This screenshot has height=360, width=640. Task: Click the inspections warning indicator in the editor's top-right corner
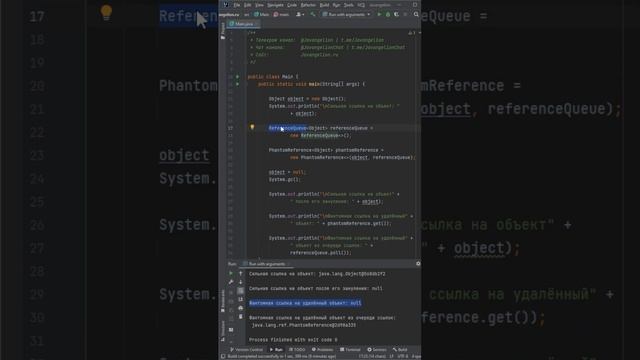pos(412,33)
